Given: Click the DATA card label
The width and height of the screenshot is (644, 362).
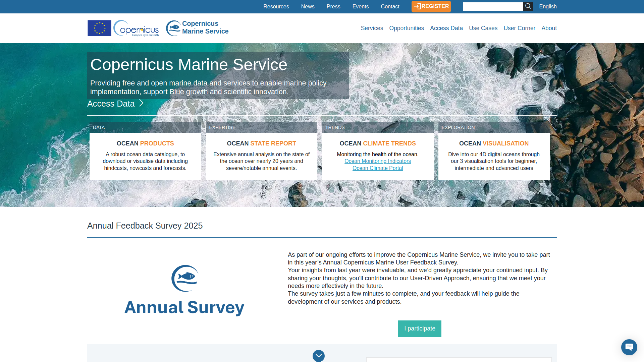Looking at the screenshot, I should (x=99, y=127).
